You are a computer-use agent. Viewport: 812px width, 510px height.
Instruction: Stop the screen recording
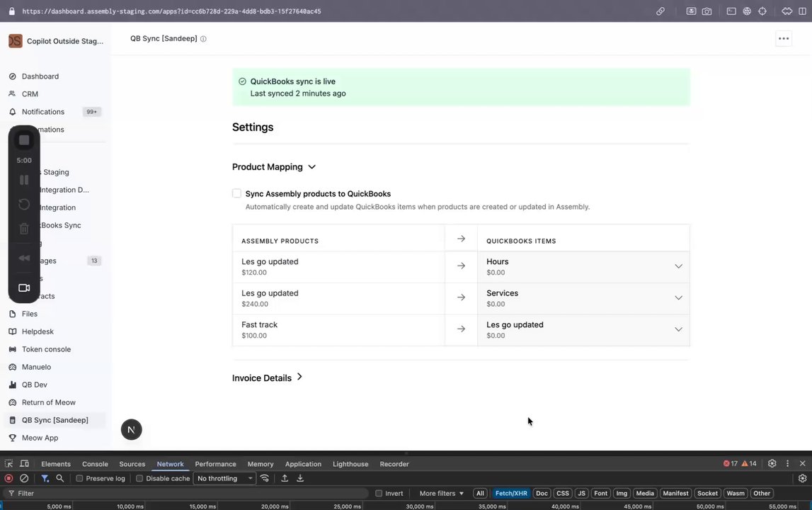click(24, 140)
